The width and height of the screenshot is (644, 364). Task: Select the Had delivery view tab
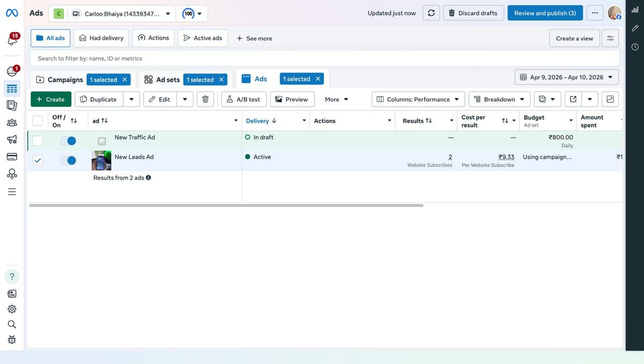point(101,38)
